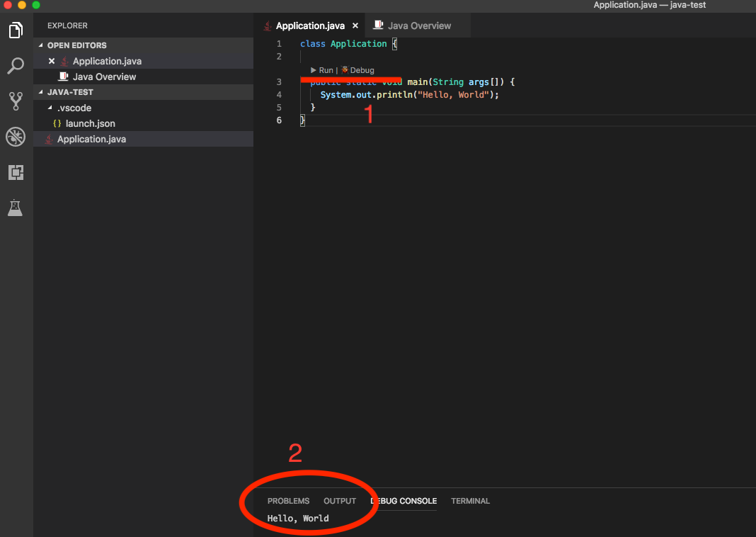756x537 pixels.
Task: Show the OUTPUT panel tab
Action: [339, 501]
